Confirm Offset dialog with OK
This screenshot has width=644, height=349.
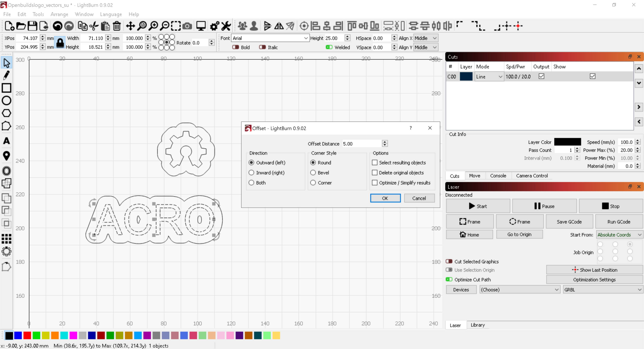tap(385, 198)
